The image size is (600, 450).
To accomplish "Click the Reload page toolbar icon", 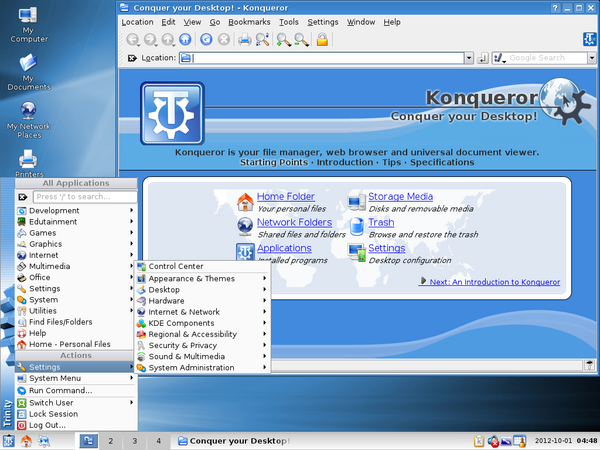I will (x=206, y=40).
